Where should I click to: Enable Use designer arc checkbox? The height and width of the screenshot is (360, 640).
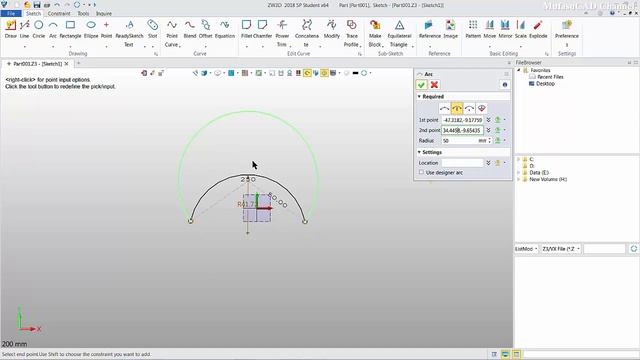pos(421,173)
